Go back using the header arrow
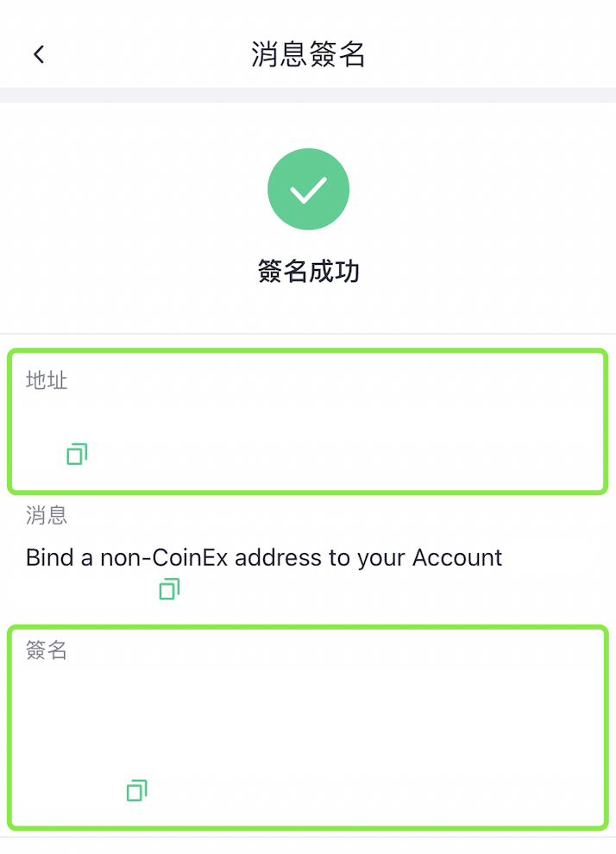The image size is (616, 854). coord(39,54)
